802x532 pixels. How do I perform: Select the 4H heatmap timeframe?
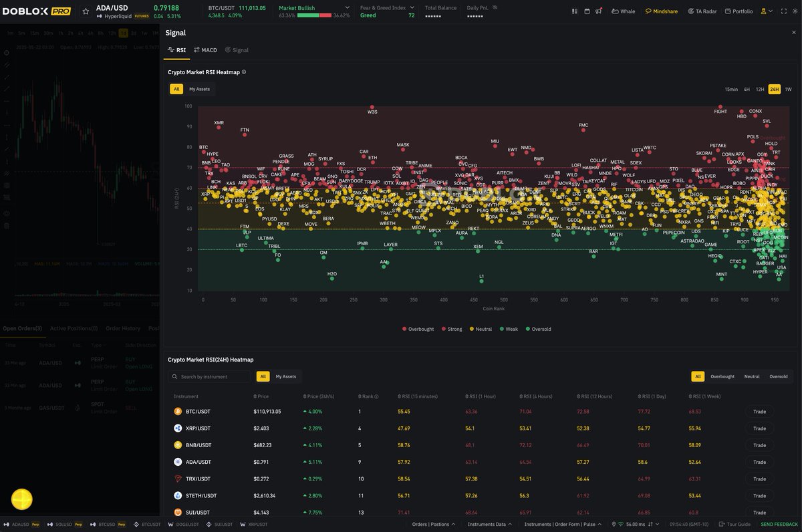(747, 89)
